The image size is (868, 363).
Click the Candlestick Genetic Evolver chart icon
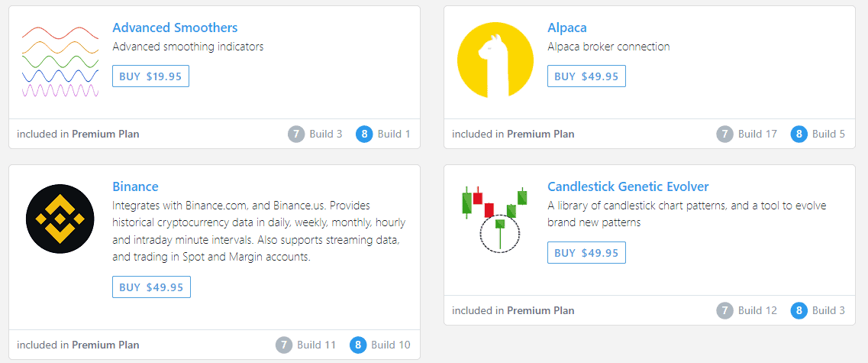point(495,217)
